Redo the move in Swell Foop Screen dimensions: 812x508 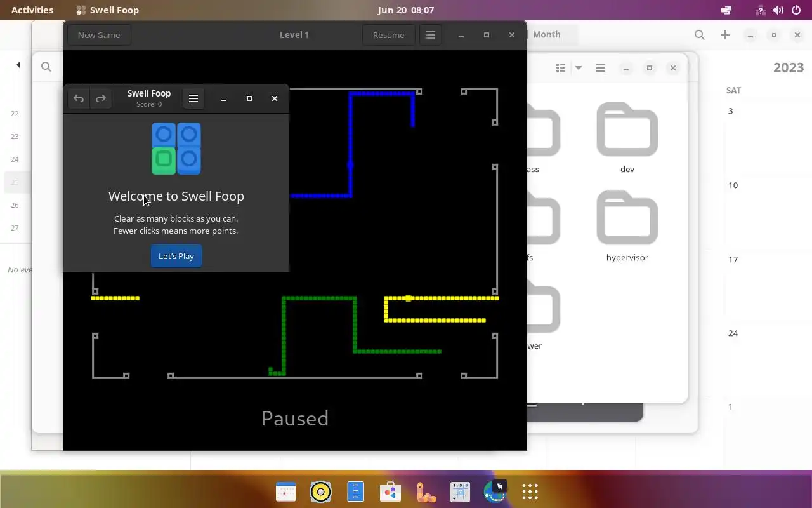tap(100, 98)
